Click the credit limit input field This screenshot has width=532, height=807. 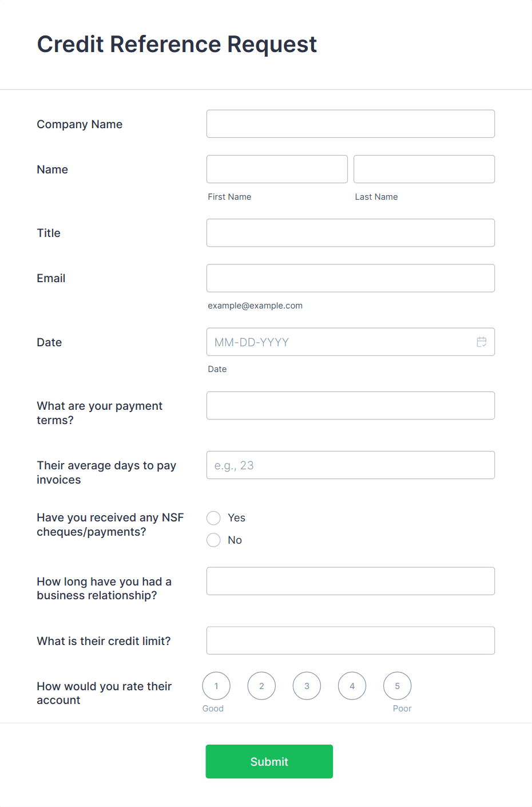[350, 640]
